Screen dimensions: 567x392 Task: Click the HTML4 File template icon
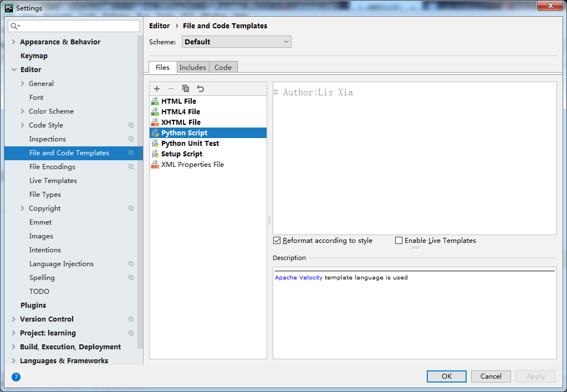(155, 112)
